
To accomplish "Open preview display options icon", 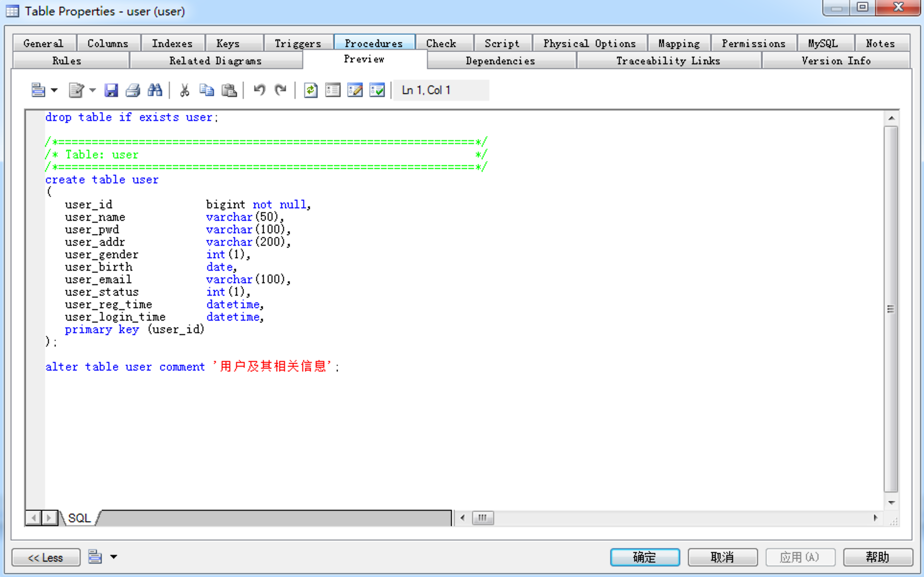I will coord(332,90).
